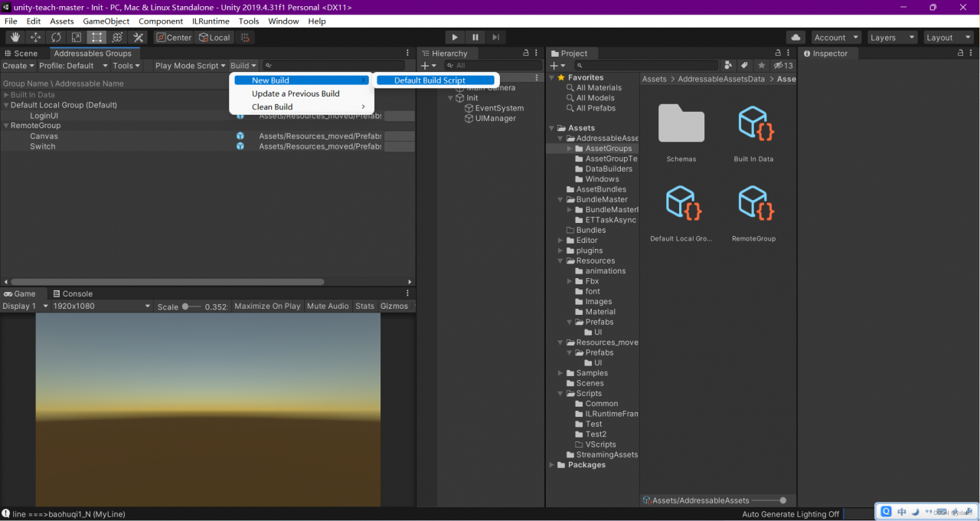Lock the Inspector panel
Viewport: 980px width, 521px height.
click(x=960, y=54)
